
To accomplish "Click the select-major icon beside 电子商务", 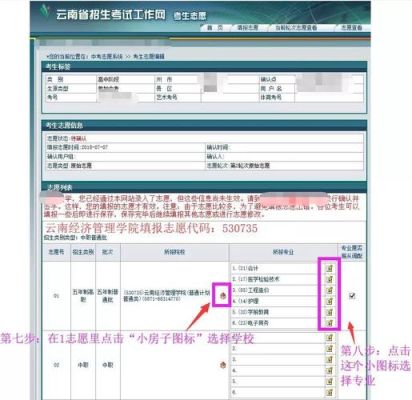I will 329,323.
